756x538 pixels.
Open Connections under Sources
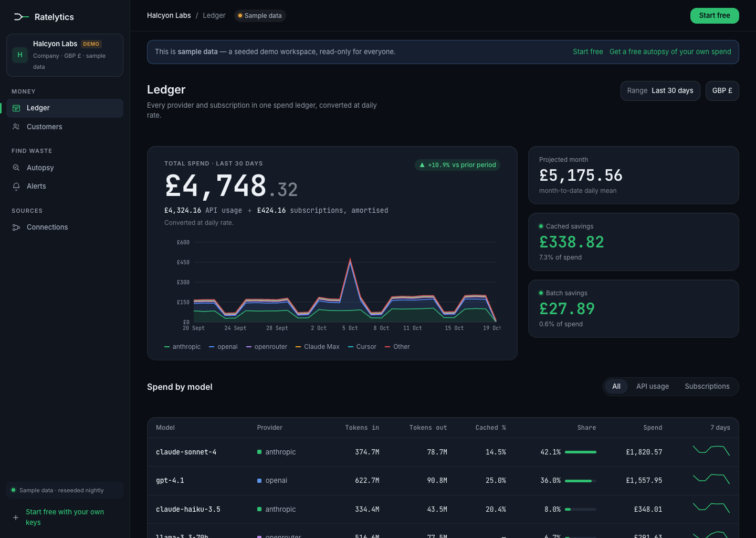pyautogui.click(x=65, y=227)
